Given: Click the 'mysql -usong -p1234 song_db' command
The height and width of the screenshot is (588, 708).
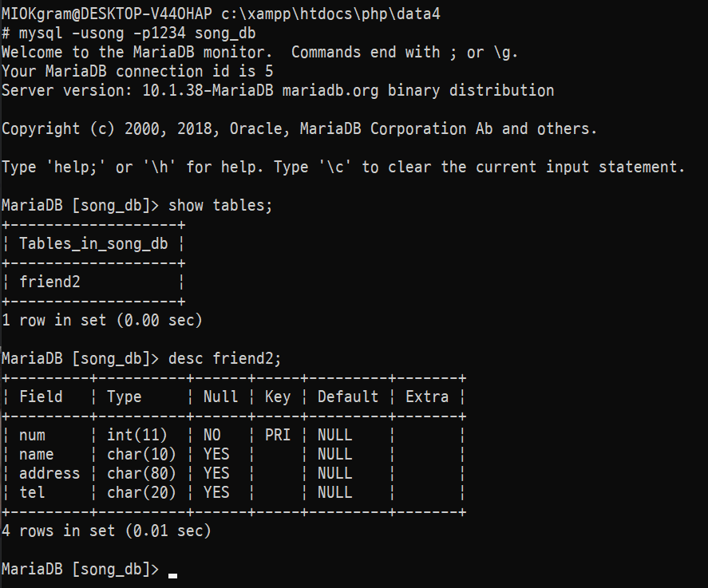Looking at the screenshot, I should (141, 34).
